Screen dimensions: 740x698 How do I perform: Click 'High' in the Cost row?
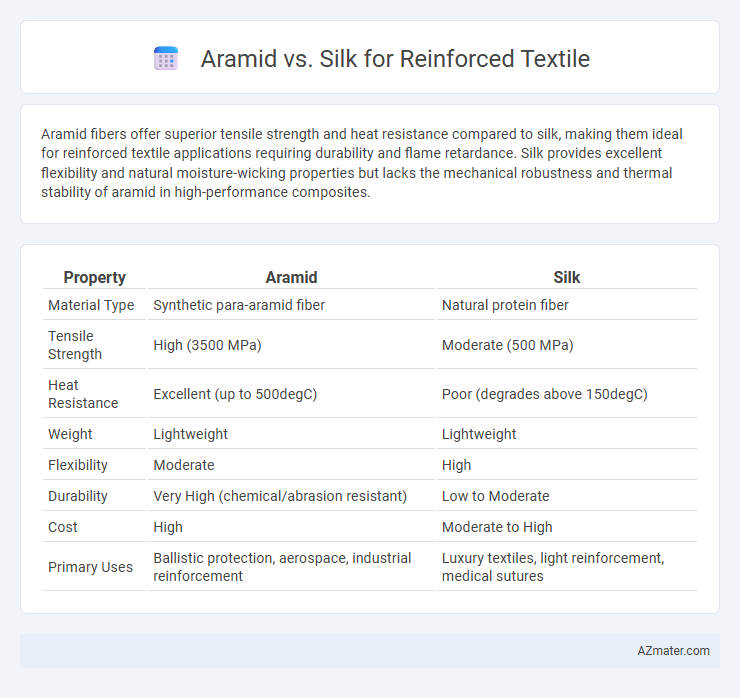tap(168, 528)
